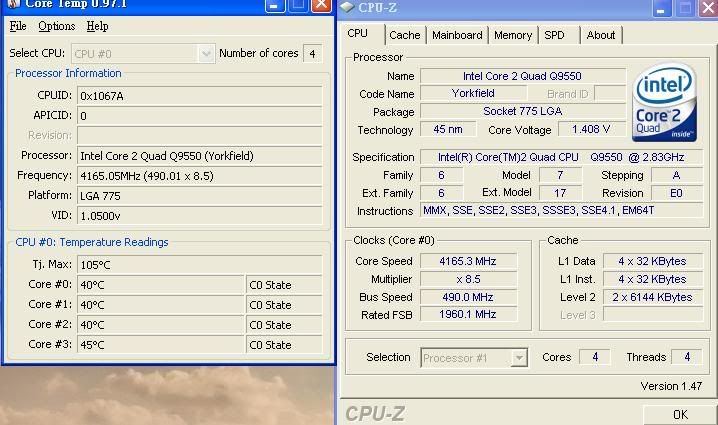Open the Memory tab in CPU-Z
Screen dimensions: 718x425
[513, 35]
